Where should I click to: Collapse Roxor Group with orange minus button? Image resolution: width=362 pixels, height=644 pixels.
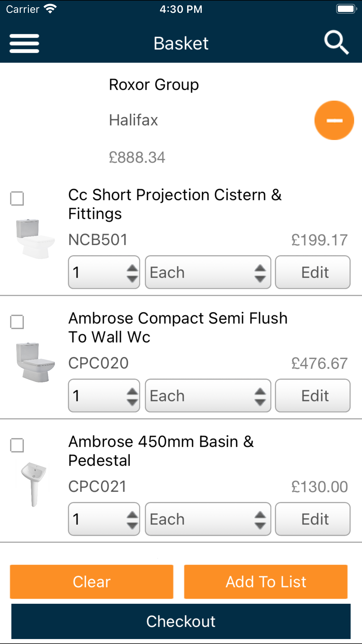point(334,120)
